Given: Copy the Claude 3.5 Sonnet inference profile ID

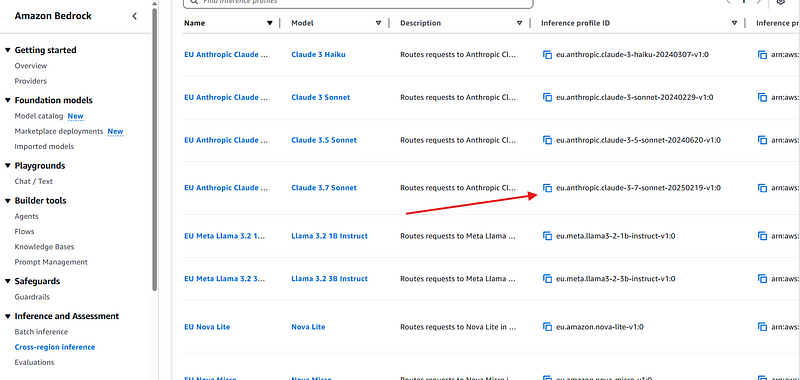Looking at the screenshot, I should point(547,140).
